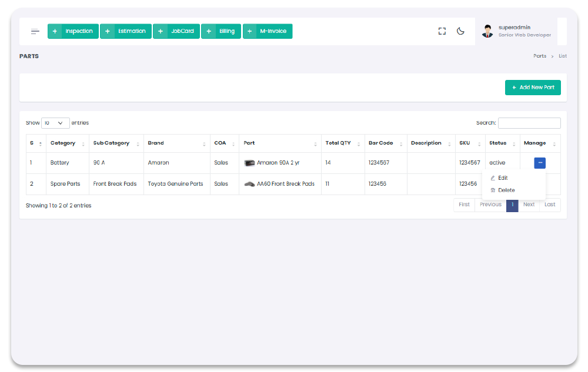Open the Manage three-dots button for Battery row
Viewport: 588px width, 372px height.
[540, 163]
